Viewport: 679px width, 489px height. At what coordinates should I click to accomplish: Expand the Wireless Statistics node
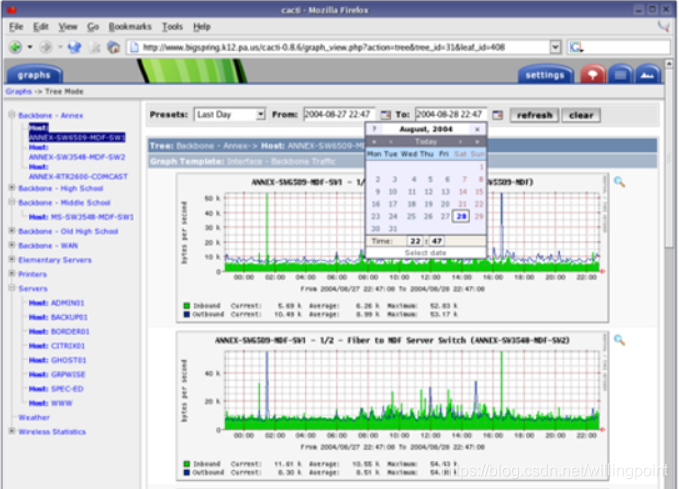[12, 431]
